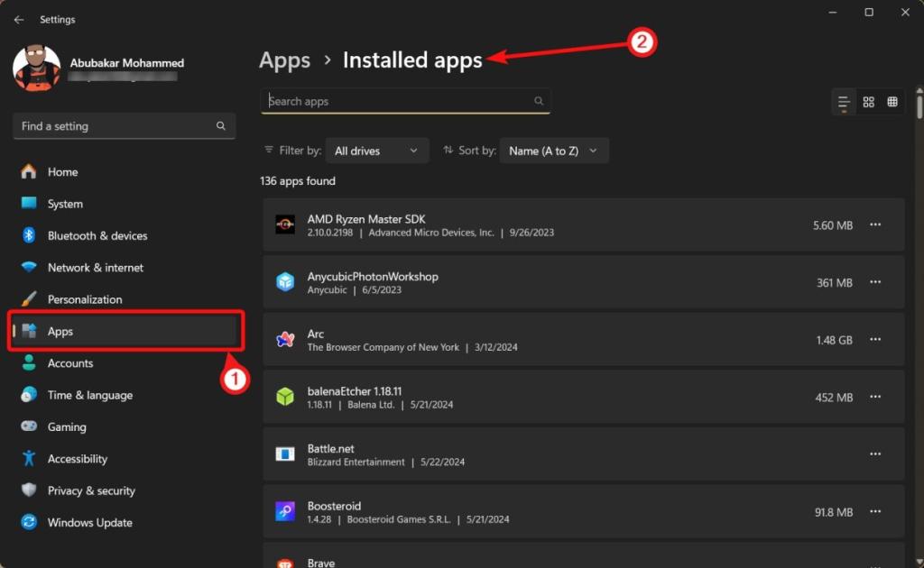Open more options for AMD Ryzen Master SDK

pyautogui.click(x=874, y=224)
